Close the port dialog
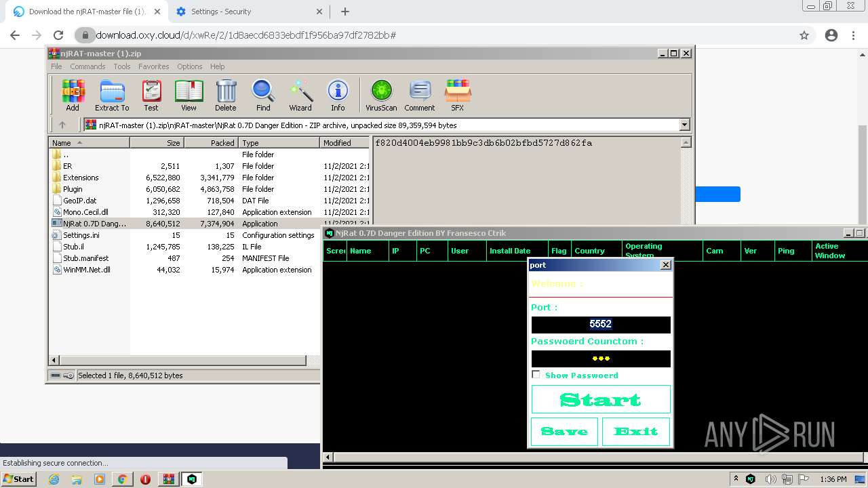This screenshot has height=488, width=868. [x=665, y=265]
